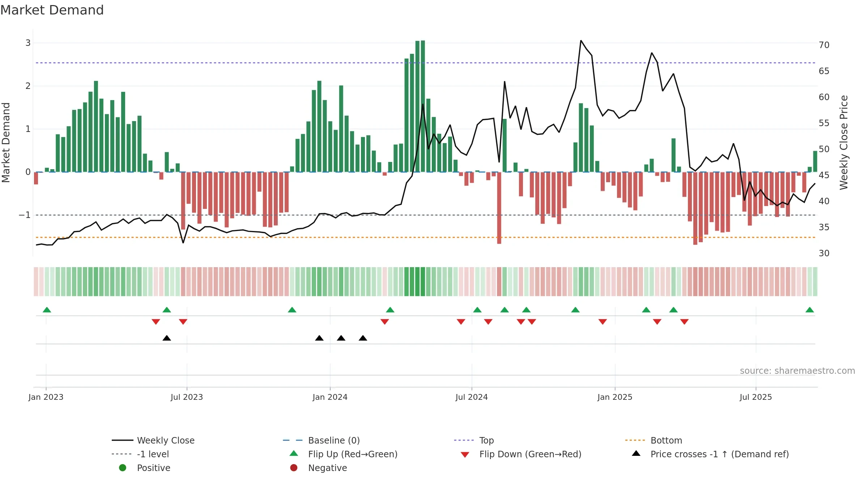This screenshot has height=488, width=868.
Task: Click the highest peak of the Weekly Close line
Action: pos(581,41)
